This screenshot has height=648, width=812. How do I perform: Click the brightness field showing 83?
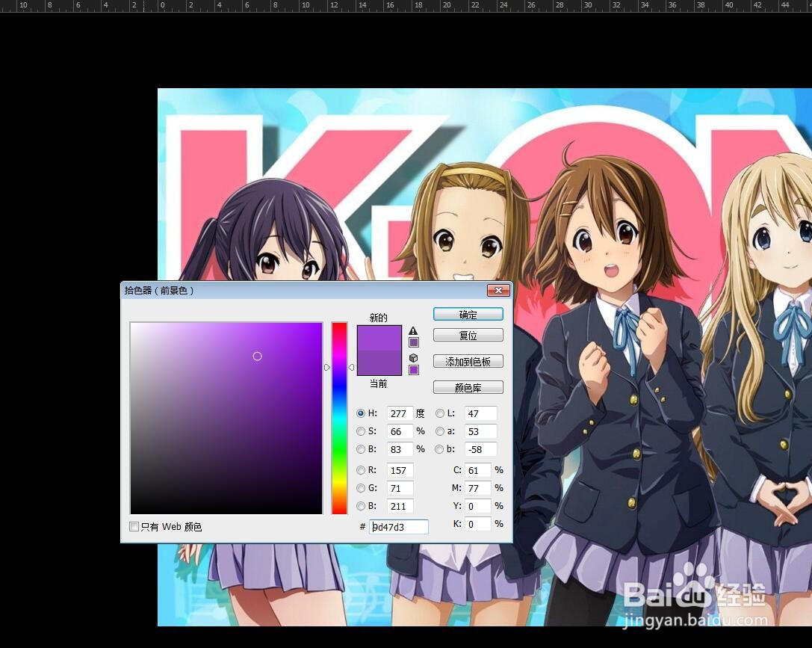coord(400,449)
